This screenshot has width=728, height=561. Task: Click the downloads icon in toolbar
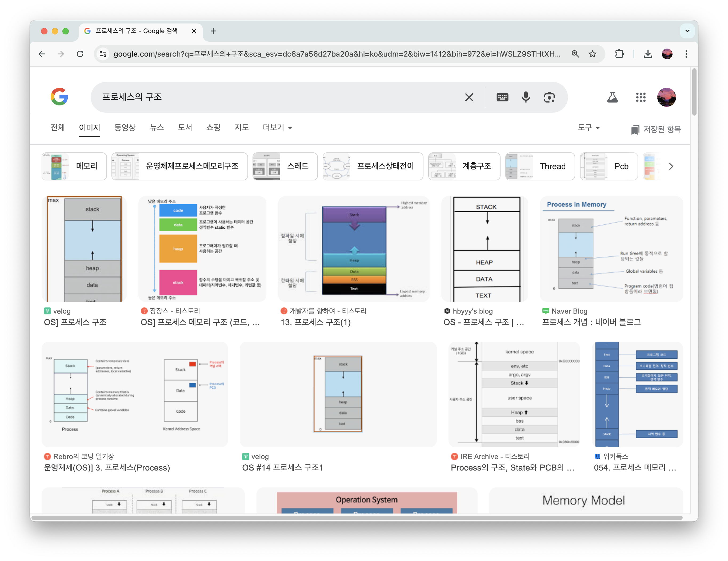(648, 54)
